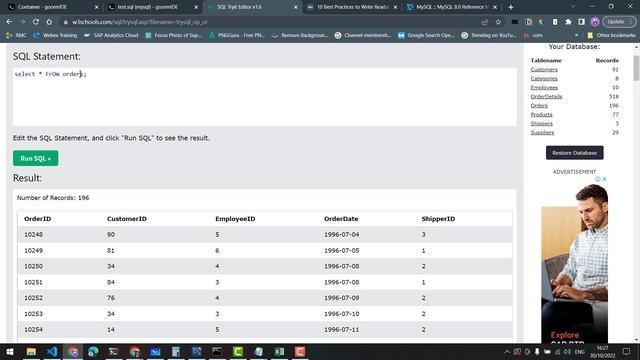Image resolution: width=640 pixels, height=360 pixels.
Task: Close the Container goormIDE tab
Action: pyautogui.click(x=96, y=7)
